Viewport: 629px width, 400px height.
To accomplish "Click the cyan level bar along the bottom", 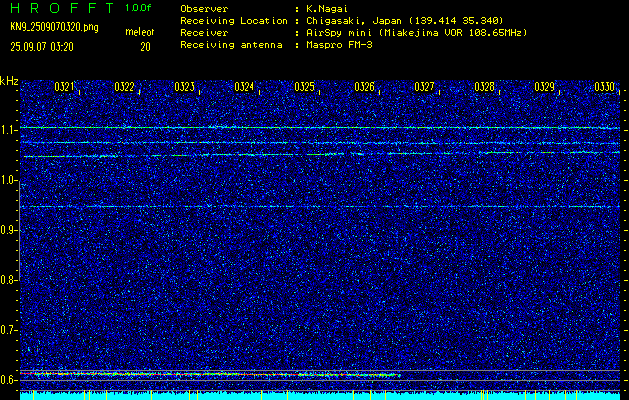I will point(320,396).
